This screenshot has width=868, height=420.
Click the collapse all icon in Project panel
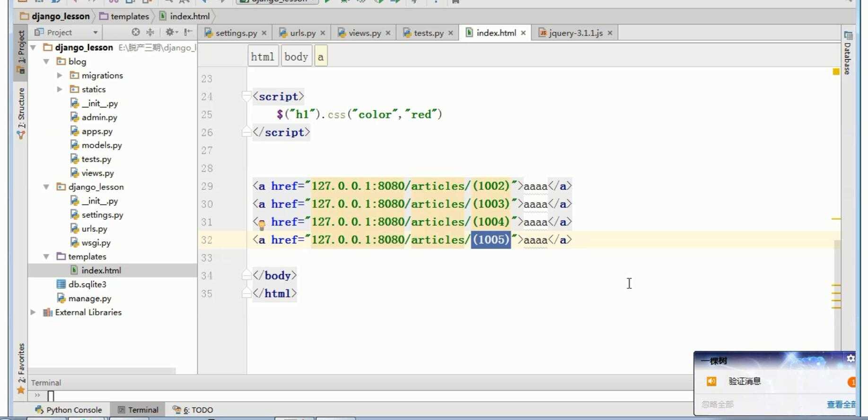[x=150, y=32]
